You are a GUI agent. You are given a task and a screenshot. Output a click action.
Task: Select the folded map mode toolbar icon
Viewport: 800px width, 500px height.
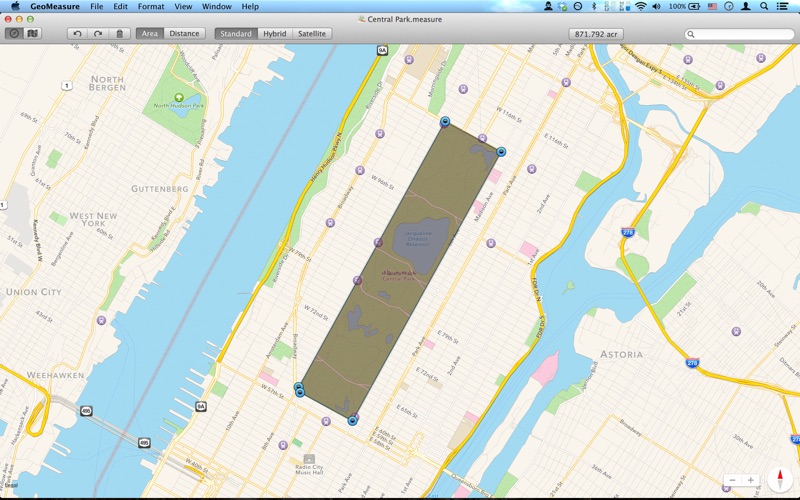pyautogui.click(x=32, y=34)
